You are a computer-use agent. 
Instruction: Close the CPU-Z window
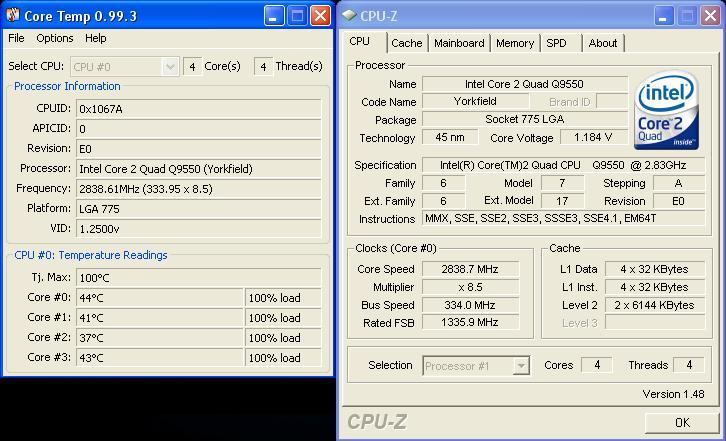710,16
